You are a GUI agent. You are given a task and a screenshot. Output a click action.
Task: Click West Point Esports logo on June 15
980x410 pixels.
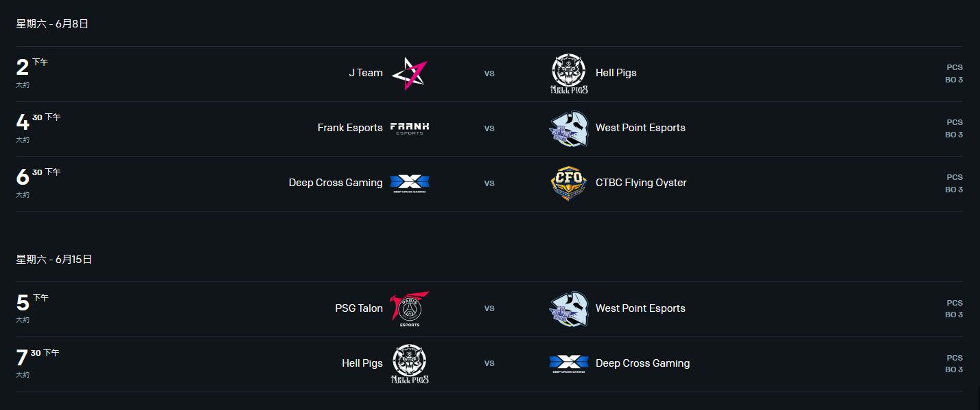point(569,309)
